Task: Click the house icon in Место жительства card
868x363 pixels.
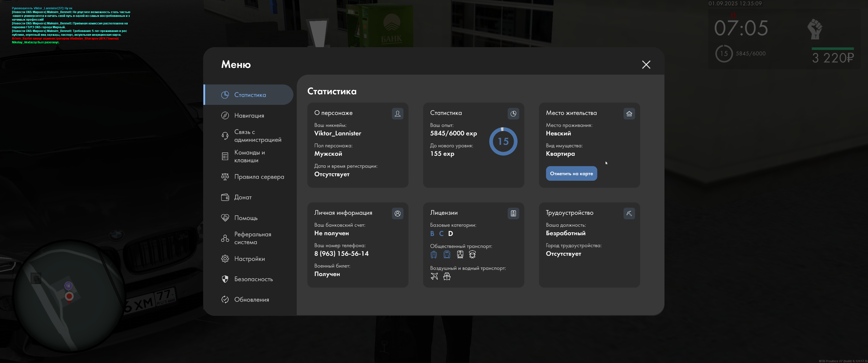Action: click(x=629, y=114)
